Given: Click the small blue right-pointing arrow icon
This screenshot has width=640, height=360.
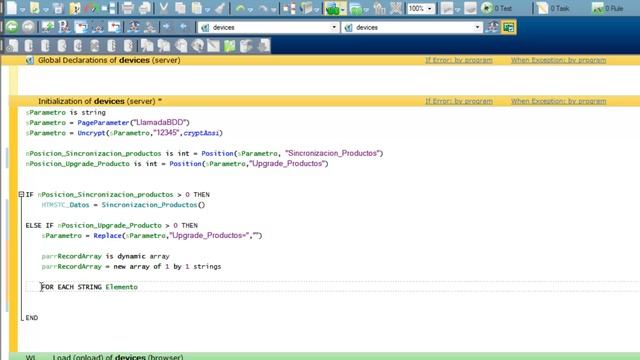Looking at the screenshot, I should click(167, 27).
